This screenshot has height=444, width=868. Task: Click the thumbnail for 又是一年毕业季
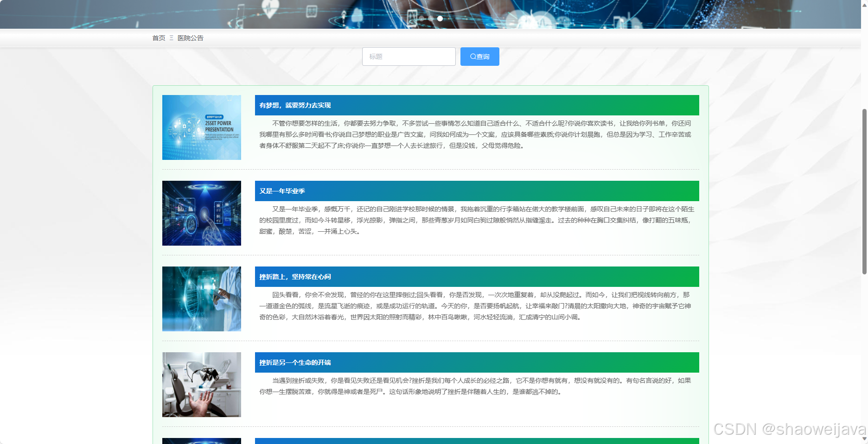[x=202, y=213]
